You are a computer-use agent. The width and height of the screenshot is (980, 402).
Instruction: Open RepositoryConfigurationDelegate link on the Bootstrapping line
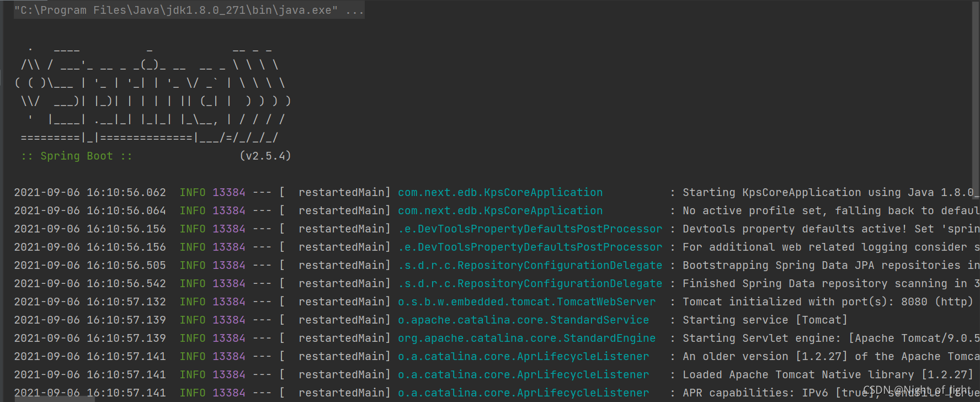[530, 265]
